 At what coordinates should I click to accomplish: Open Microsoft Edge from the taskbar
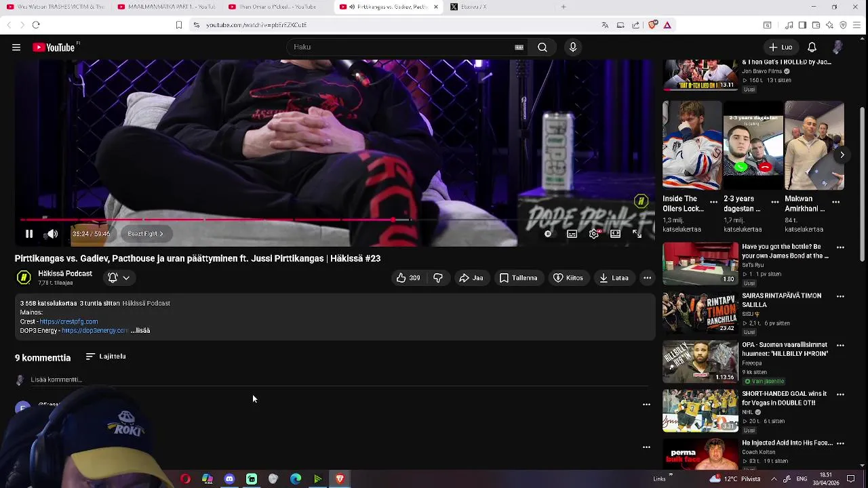click(x=296, y=479)
